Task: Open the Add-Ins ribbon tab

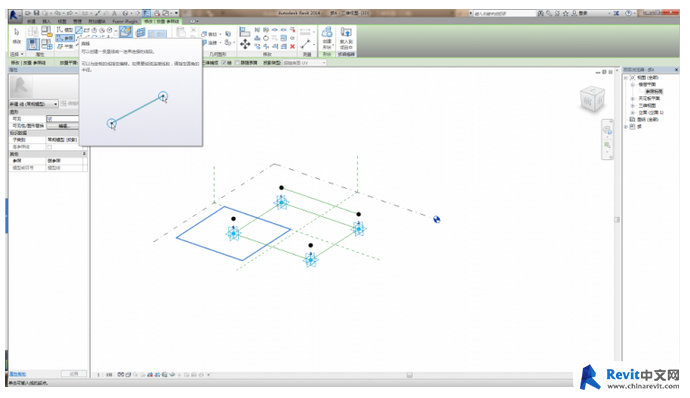Action: [x=97, y=22]
